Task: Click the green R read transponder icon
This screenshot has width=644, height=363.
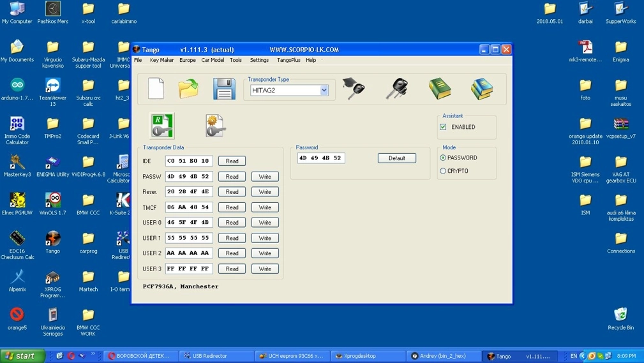Action: (x=162, y=126)
